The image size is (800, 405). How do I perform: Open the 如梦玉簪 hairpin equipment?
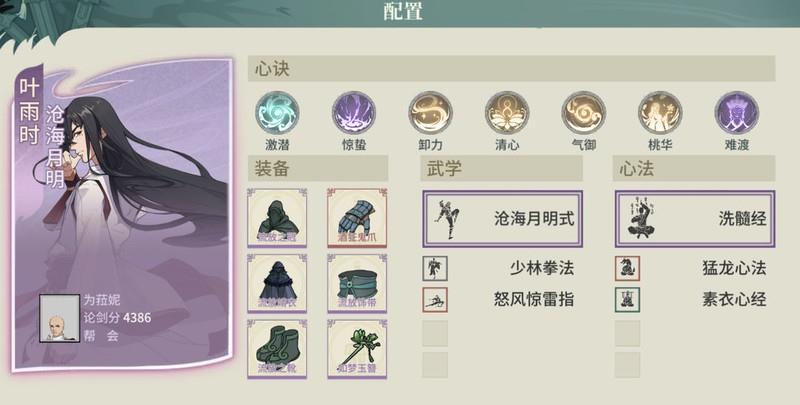pos(357,349)
